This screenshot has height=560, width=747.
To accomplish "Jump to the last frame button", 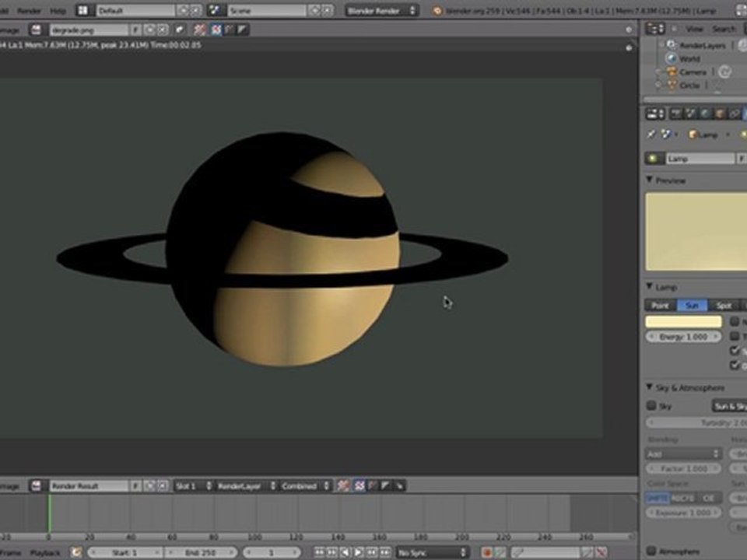I will pos(385,552).
